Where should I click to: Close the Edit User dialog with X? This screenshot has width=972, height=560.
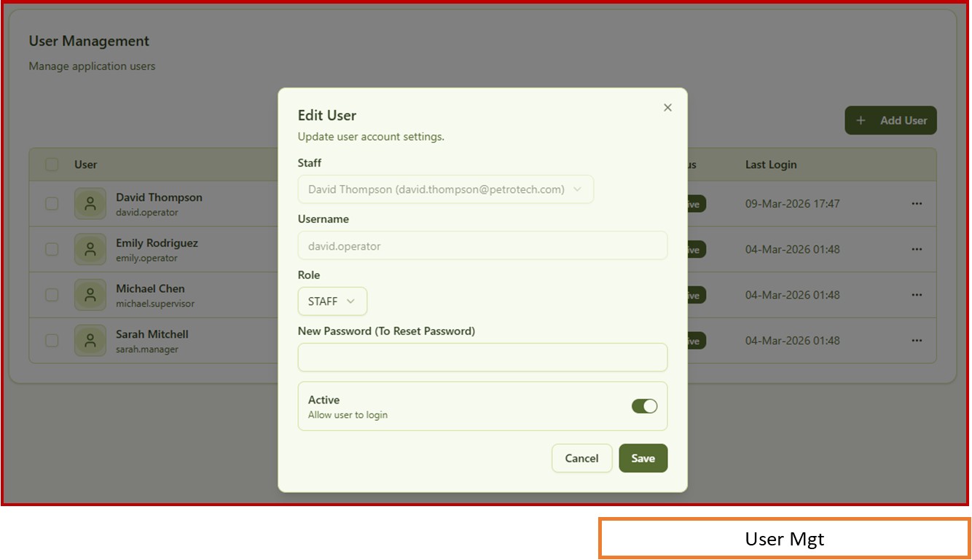pos(667,108)
